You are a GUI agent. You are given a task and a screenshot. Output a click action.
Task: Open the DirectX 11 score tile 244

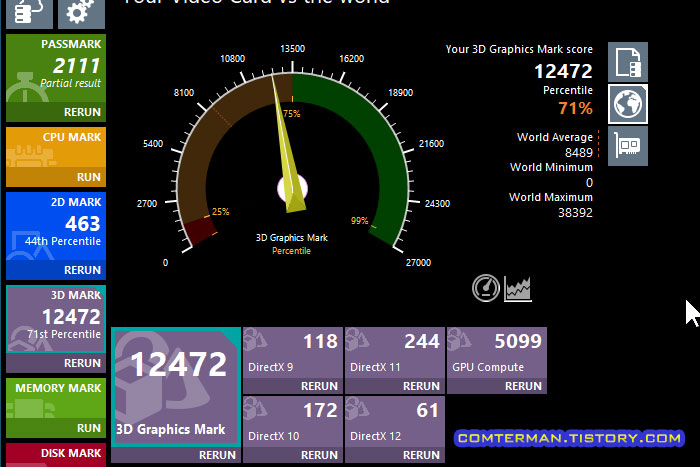[x=395, y=353]
